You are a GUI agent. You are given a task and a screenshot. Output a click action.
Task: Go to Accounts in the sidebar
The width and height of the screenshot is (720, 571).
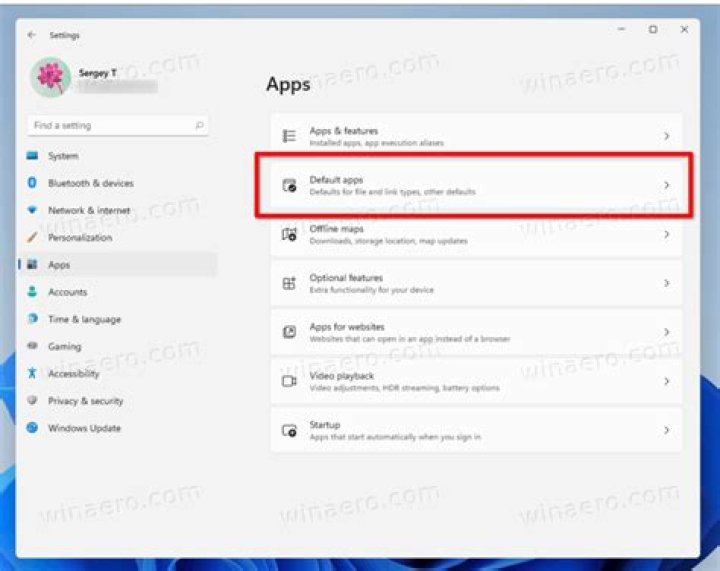pyautogui.click(x=67, y=292)
